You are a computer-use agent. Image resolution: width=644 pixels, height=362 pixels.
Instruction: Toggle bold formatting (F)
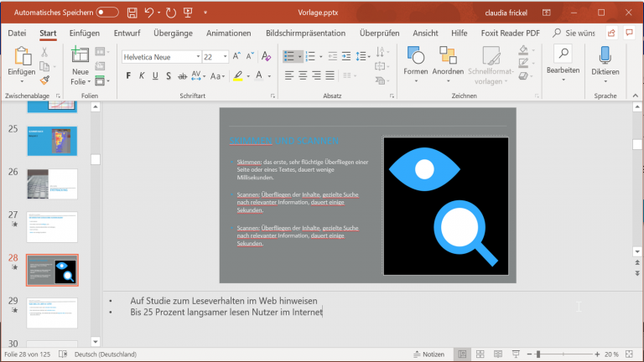pos(128,76)
